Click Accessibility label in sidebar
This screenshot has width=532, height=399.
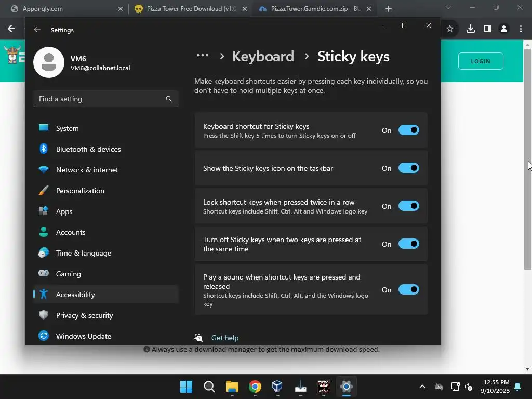coord(75,295)
